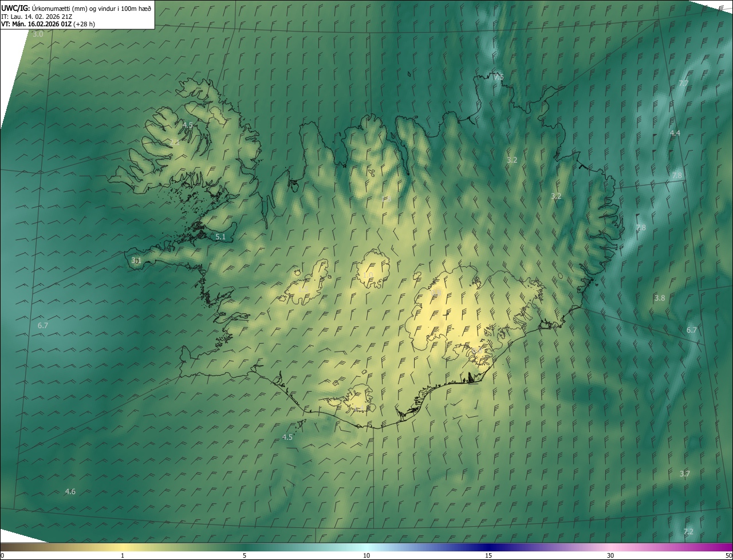Click the 5.1 value at Breiðafjörður coast
This screenshot has width=733, height=560.
220,236
